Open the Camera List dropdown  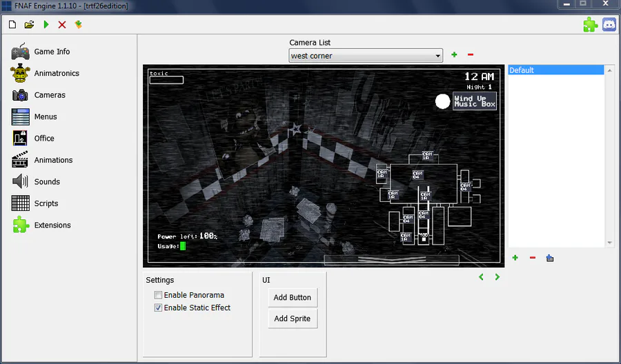click(366, 56)
